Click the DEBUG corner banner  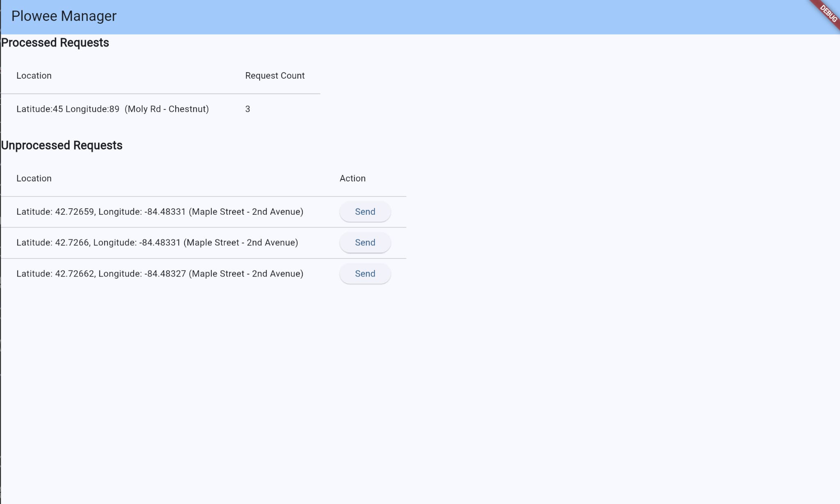pyautogui.click(x=828, y=13)
